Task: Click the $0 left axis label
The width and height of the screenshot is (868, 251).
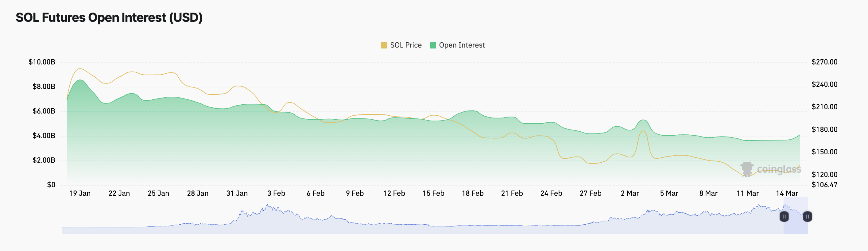Action: click(x=51, y=185)
